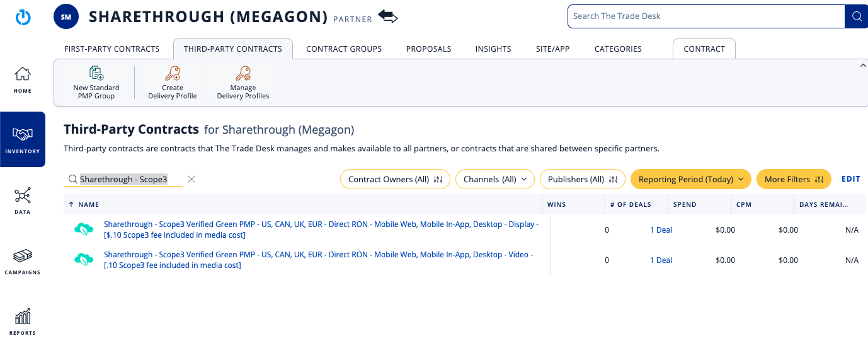
Task: Switch to First-Party Contracts tab
Action: tap(112, 49)
